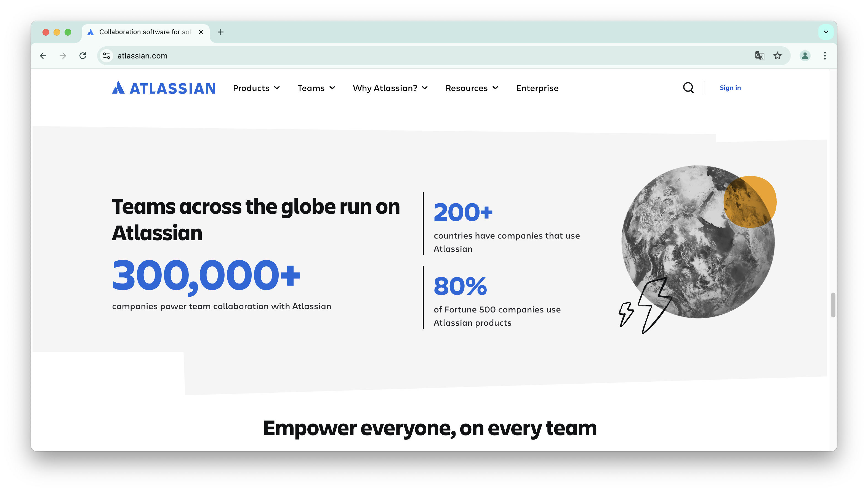The image size is (868, 492).
Task: Open the Google Translate page icon
Action: 760,56
